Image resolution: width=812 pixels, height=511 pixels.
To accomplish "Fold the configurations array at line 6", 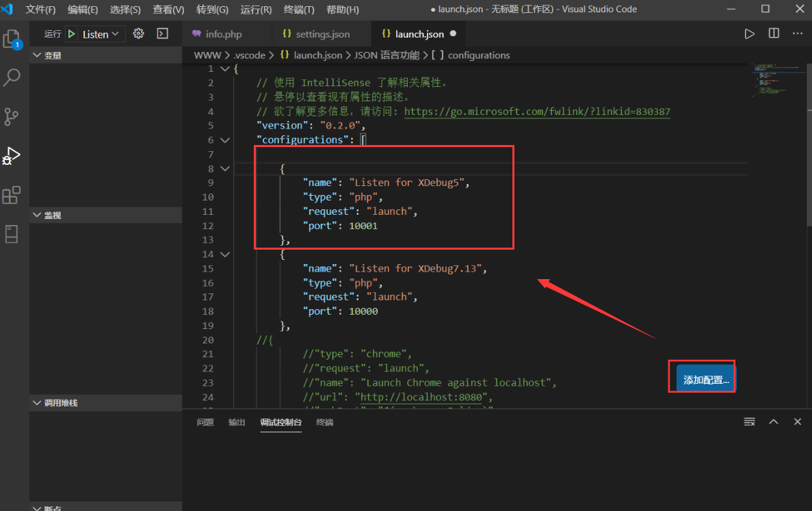I will point(226,140).
